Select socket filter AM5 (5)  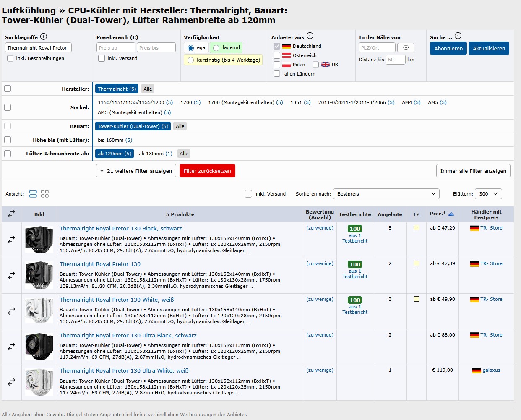(x=437, y=102)
